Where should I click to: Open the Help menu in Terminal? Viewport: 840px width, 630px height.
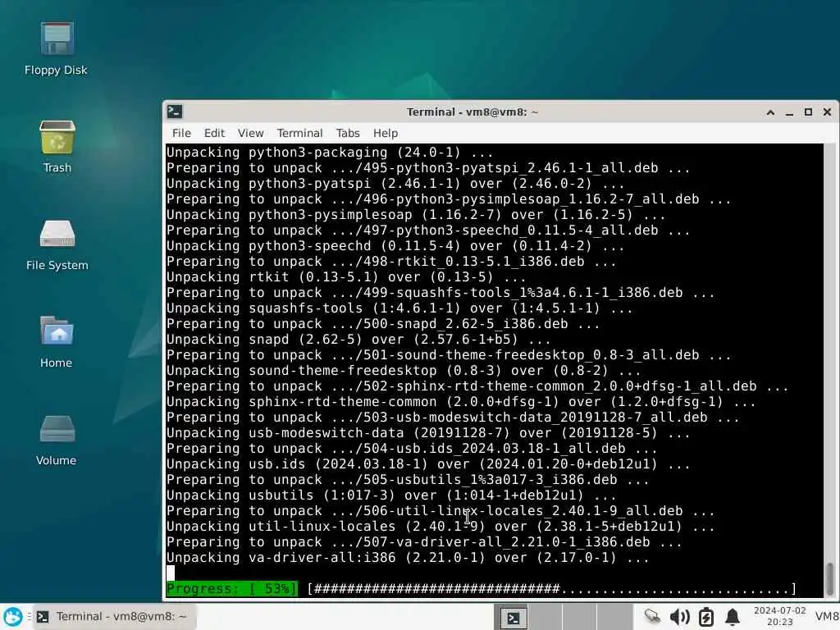(386, 133)
